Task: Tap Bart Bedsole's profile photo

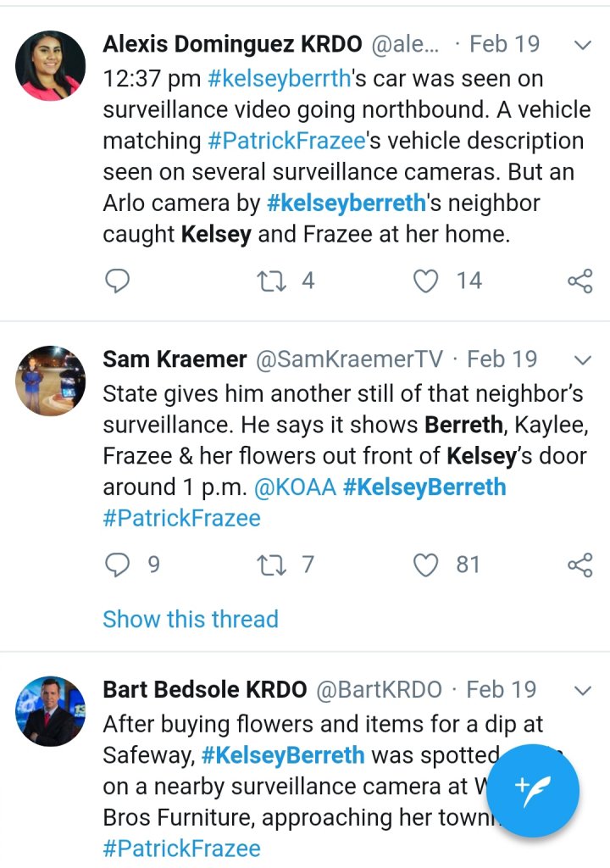Action: click(x=52, y=711)
